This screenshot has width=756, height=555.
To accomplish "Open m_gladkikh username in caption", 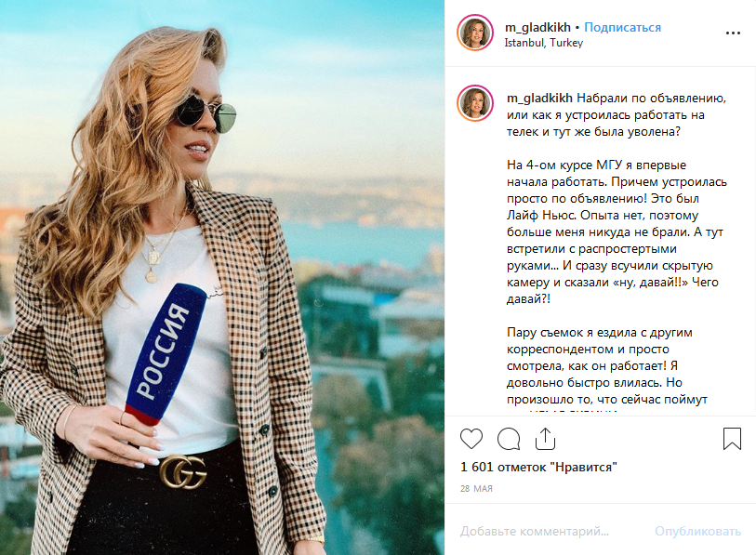I will [539, 99].
